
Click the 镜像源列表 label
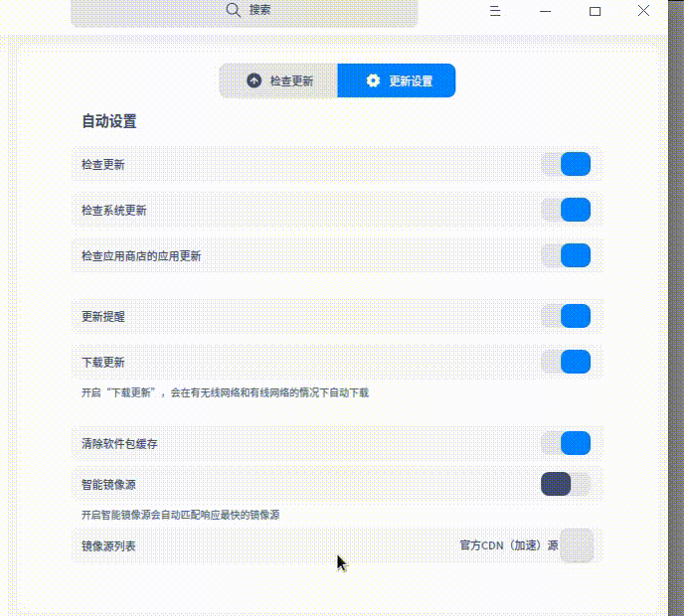[108, 546]
